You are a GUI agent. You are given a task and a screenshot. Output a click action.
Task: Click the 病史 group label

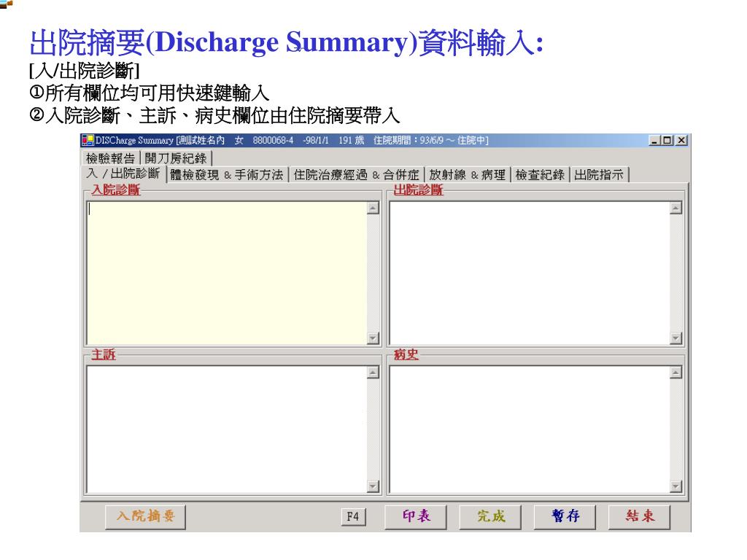pos(406,355)
